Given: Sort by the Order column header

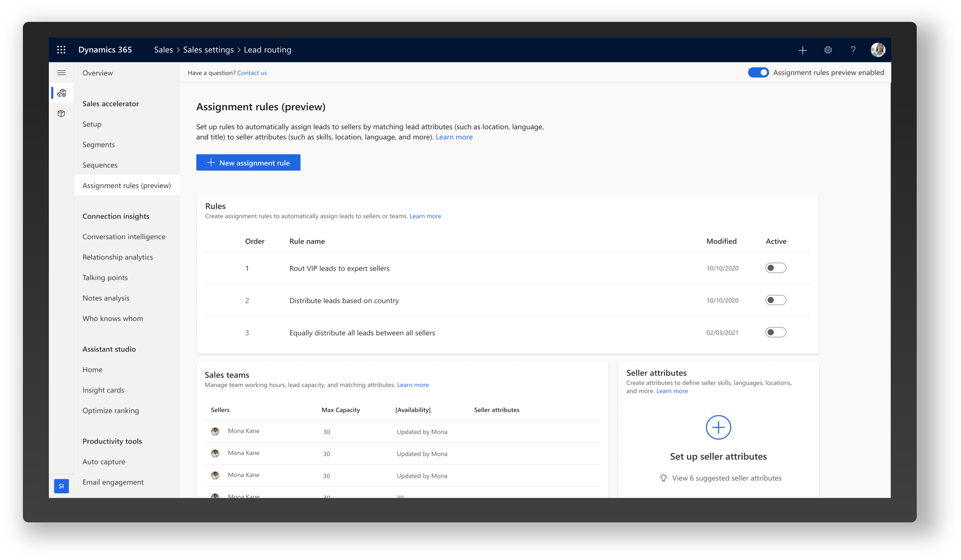Looking at the screenshot, I should click(x=255, y=242).
